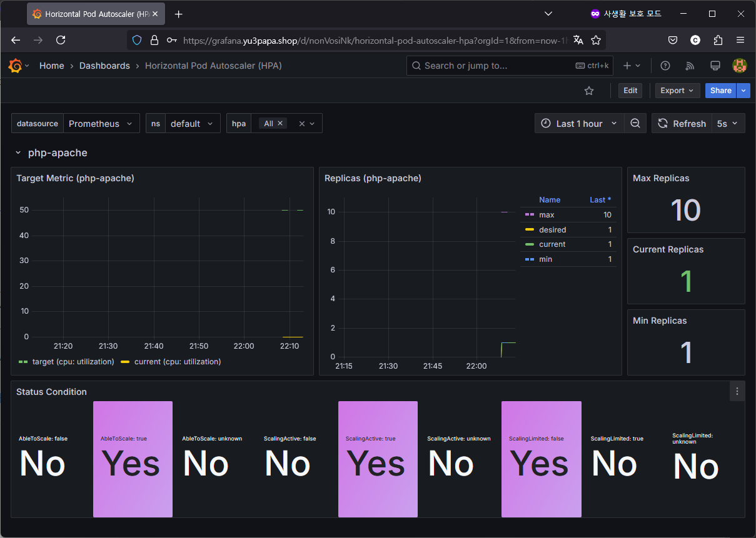The height and width of the screenshot is (538, 756).
Task: Open the datasource Prometheus dropdown
Action: (101, 124)
